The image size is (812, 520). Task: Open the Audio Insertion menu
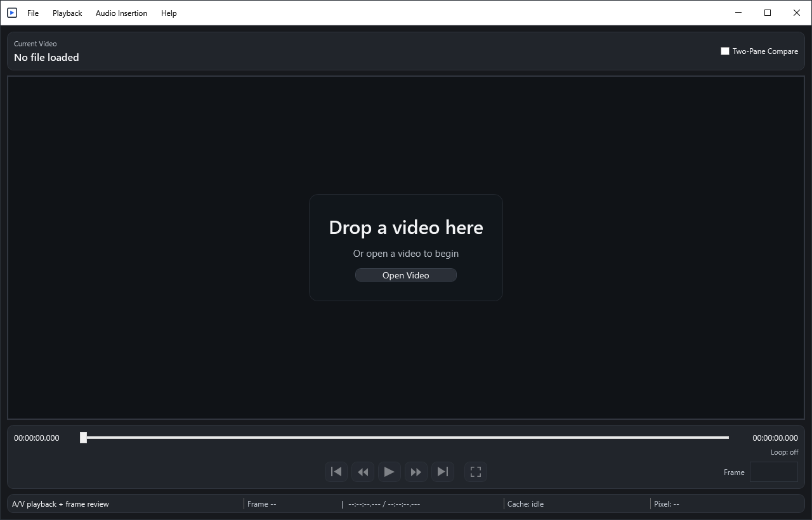tap(121, 13)
